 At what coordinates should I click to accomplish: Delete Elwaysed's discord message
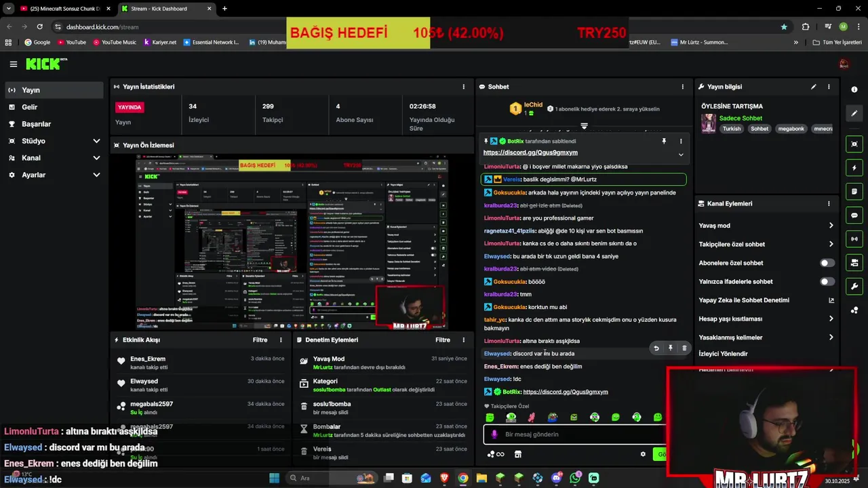(684, 348)
